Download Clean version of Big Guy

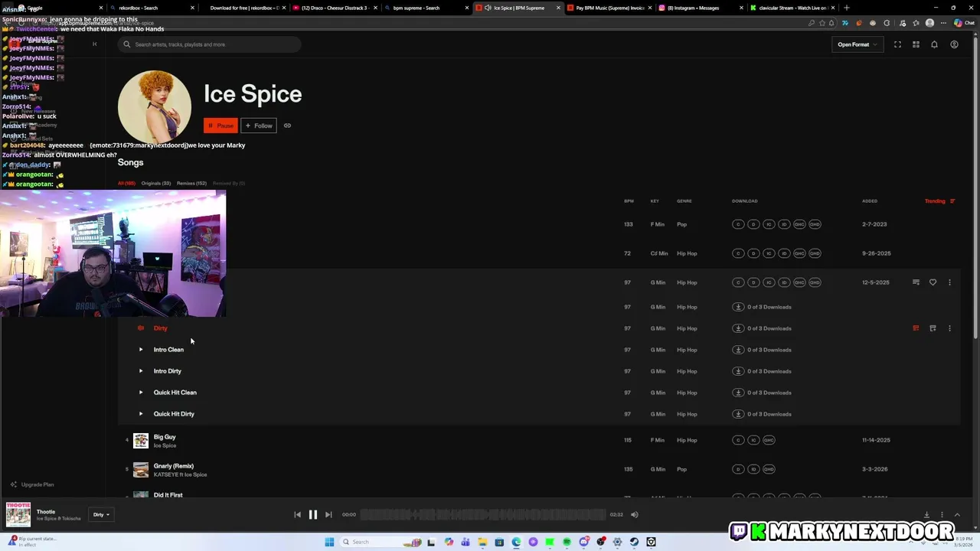coord(738,440)
